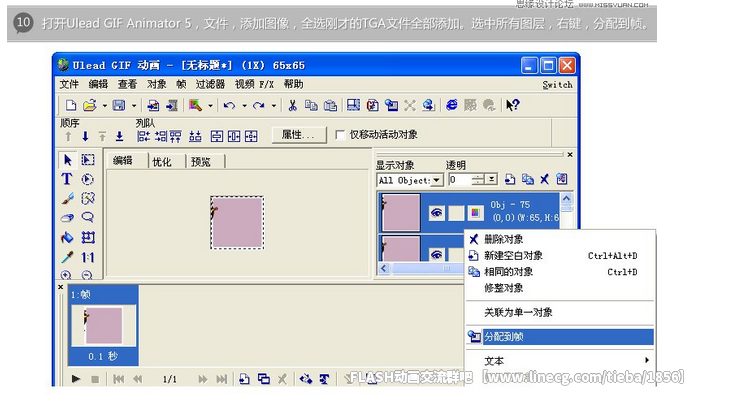Toggle eye visibility of second object row
Viewport: 736px width, 396px height.
click(x=437, y=254)
